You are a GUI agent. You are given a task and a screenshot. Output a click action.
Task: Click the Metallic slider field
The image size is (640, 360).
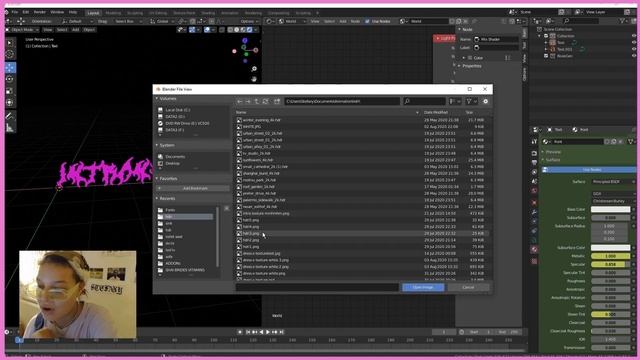click(x=611, y=256)
